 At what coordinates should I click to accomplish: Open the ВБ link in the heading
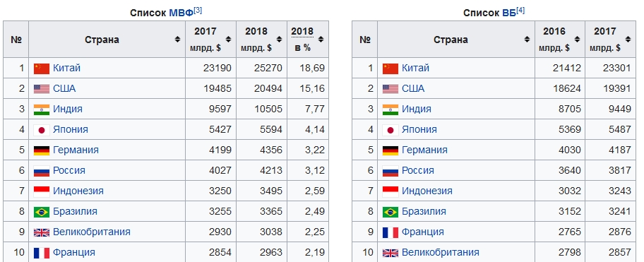[x=509, y=13]
